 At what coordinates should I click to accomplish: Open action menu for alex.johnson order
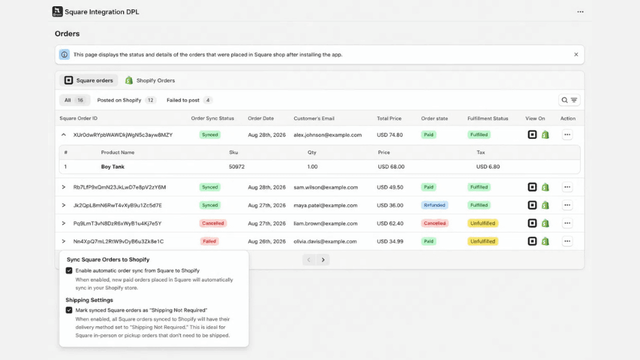point(567,135)
